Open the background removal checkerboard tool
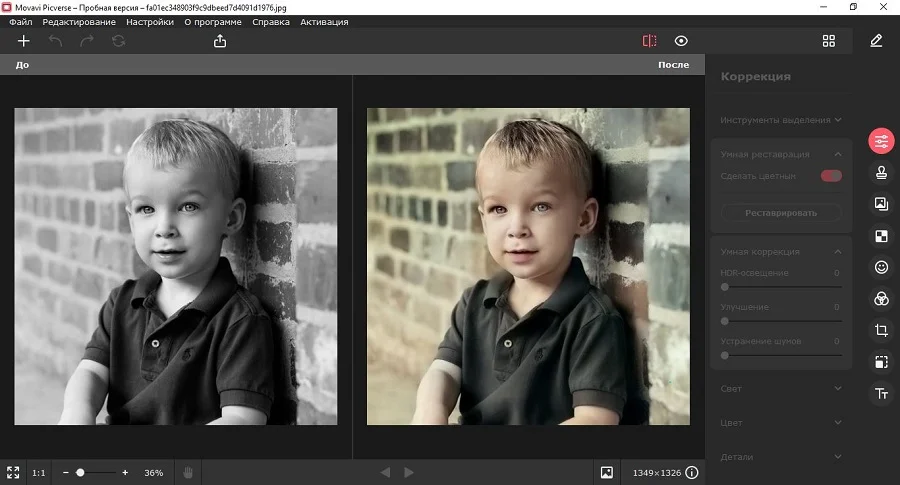This screenshot has width=900, height=485. [x=881, y=236]
